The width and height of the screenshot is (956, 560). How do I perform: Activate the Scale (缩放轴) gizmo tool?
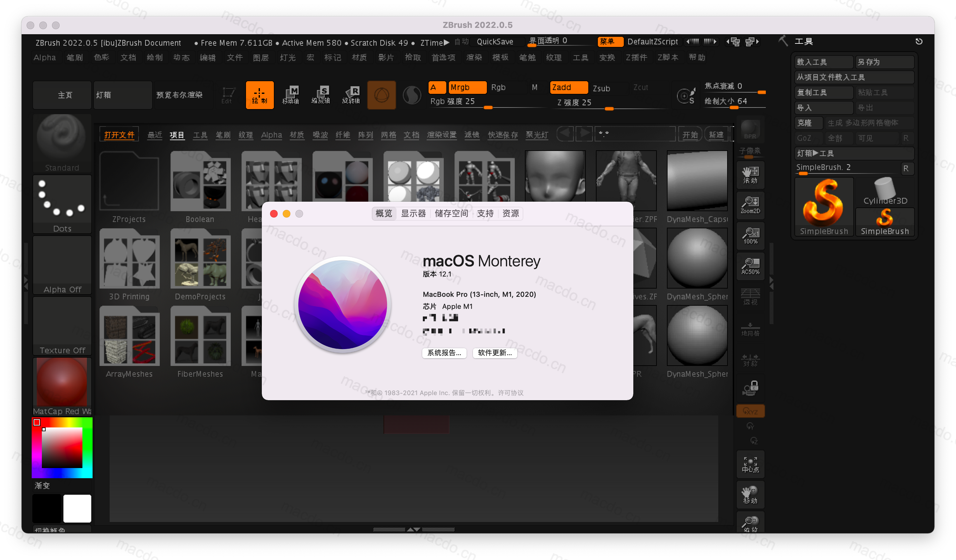click(320, 95)
